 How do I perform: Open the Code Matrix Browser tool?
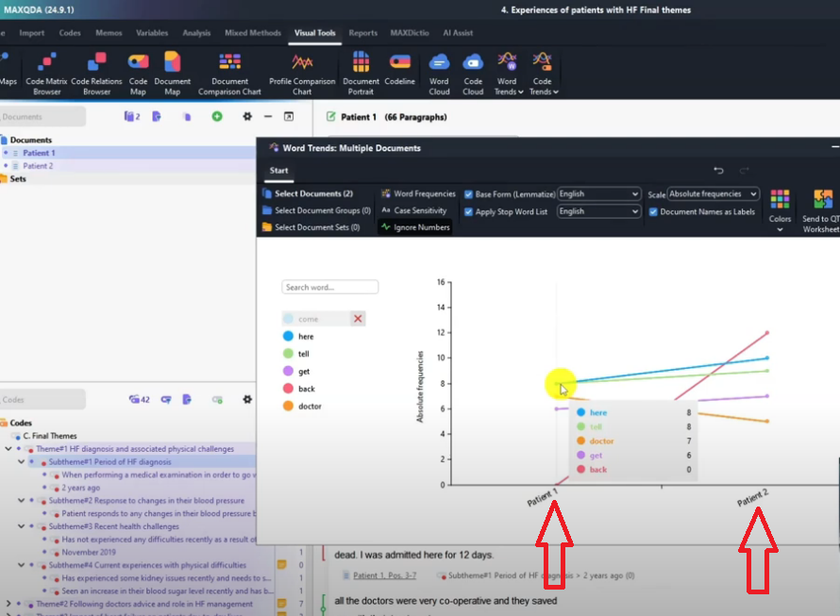click(46, 74)
